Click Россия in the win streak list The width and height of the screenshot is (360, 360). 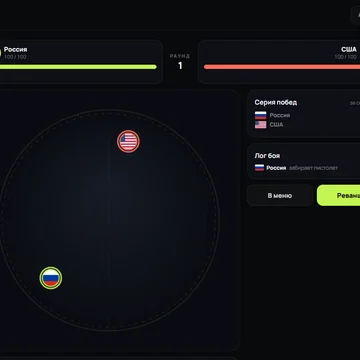[280, 115]
